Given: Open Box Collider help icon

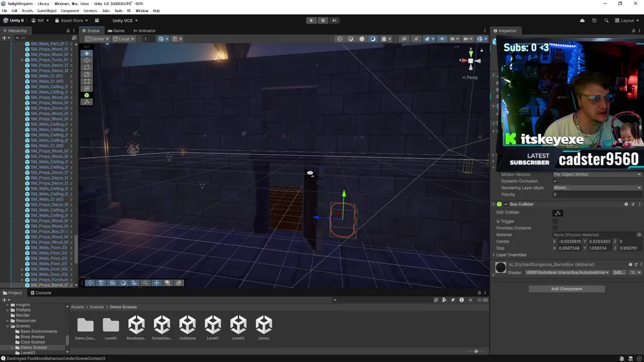Looking at the screenshot, I should click(x=626, y=204).
